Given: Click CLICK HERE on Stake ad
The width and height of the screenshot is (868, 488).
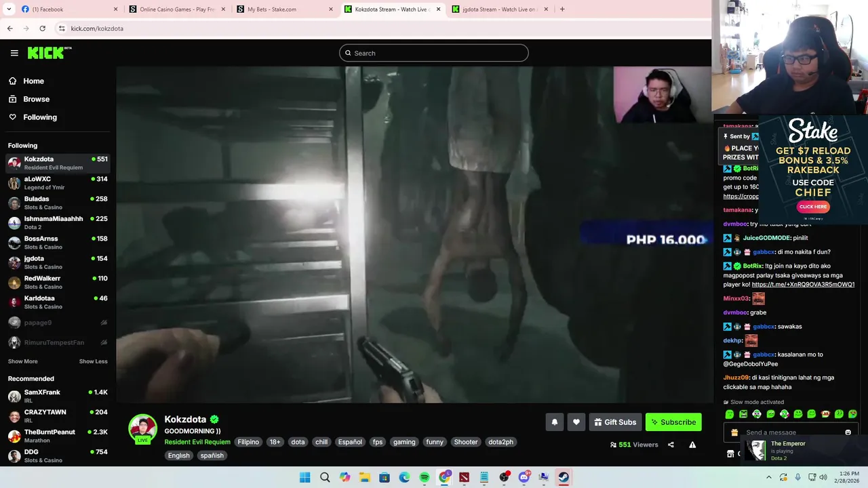Looking at the screenshot, I should [813, 207].
